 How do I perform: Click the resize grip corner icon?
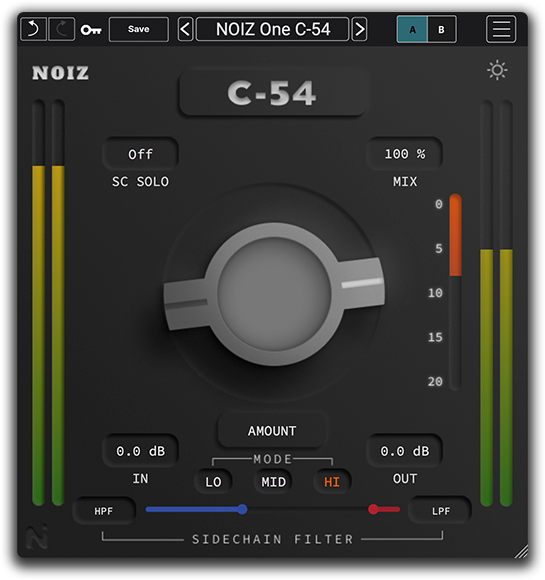click(x=521, y=551)
